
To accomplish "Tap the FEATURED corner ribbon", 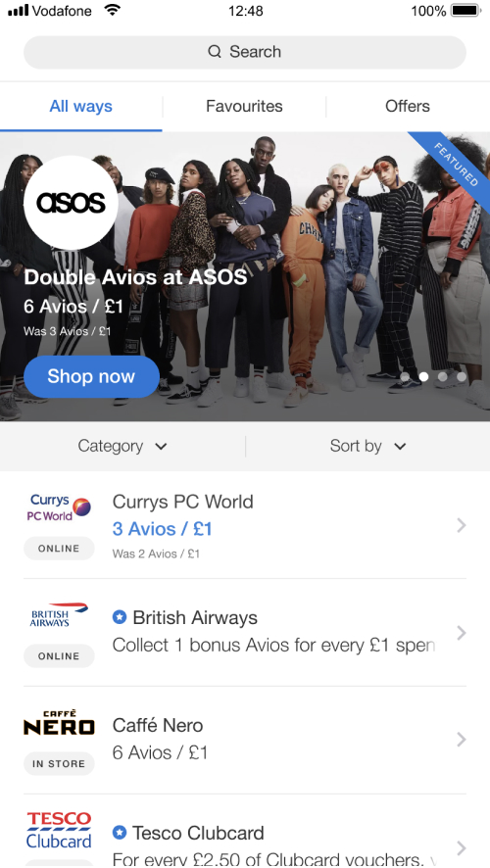I will click(x=454, y=167).
